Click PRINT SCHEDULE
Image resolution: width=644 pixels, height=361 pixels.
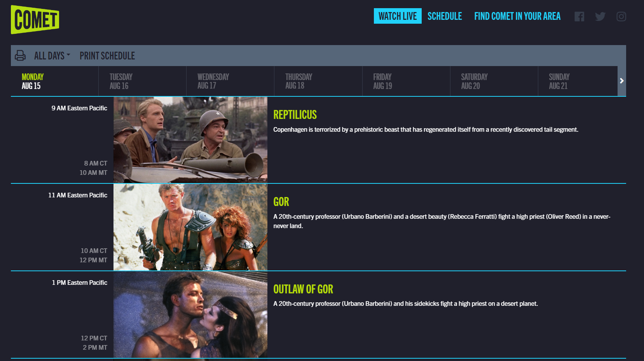pyautogui.click(x=107, y=55)
